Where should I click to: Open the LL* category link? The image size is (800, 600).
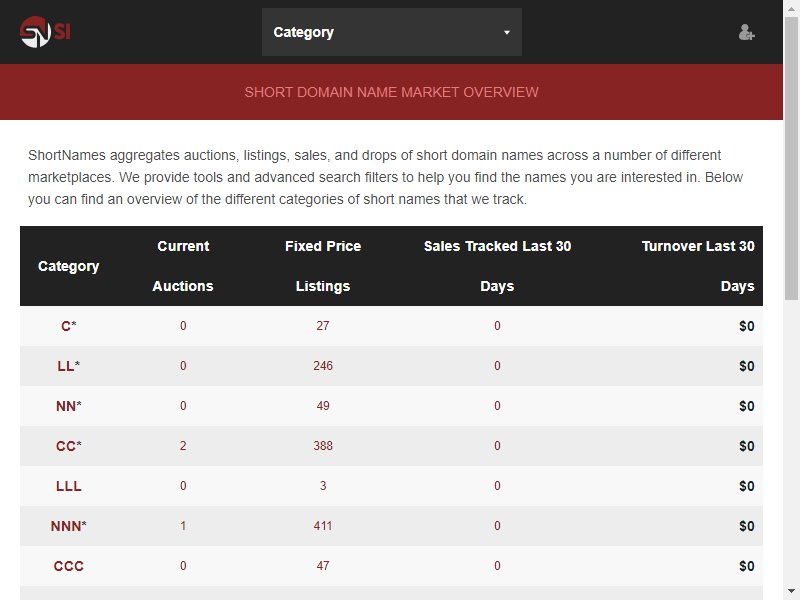pos(69,366)
